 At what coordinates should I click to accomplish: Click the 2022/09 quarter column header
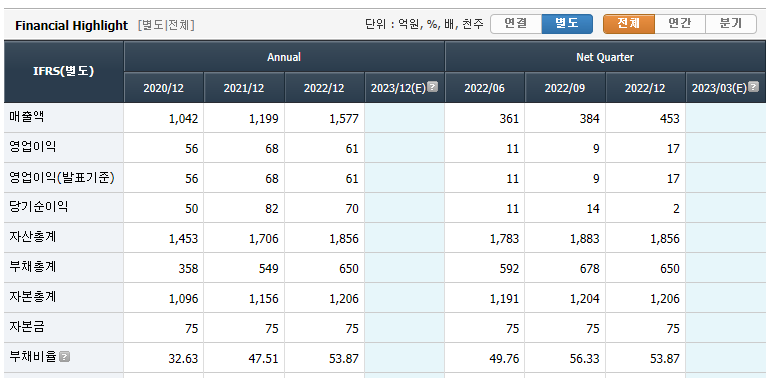coord(565,88)
